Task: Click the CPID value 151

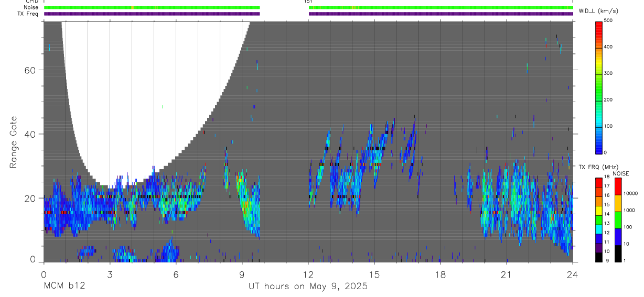Action: click(x=308, y=2)
